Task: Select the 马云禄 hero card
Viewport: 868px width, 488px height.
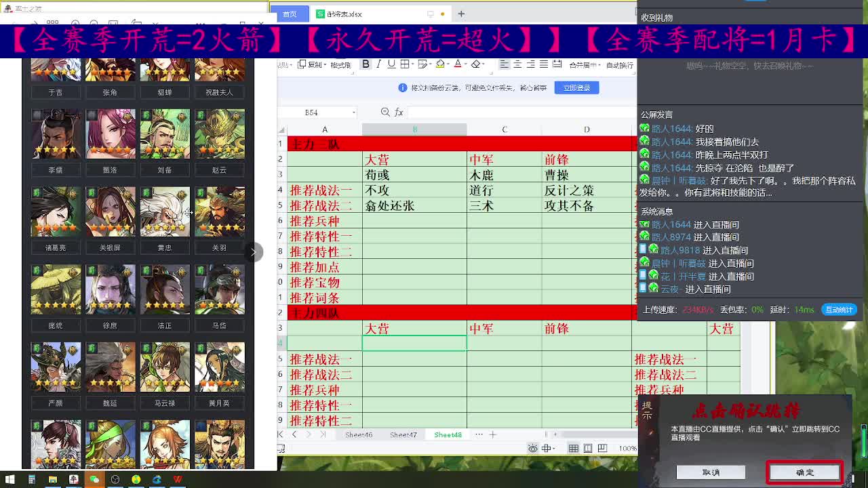Action: (165, 375)
